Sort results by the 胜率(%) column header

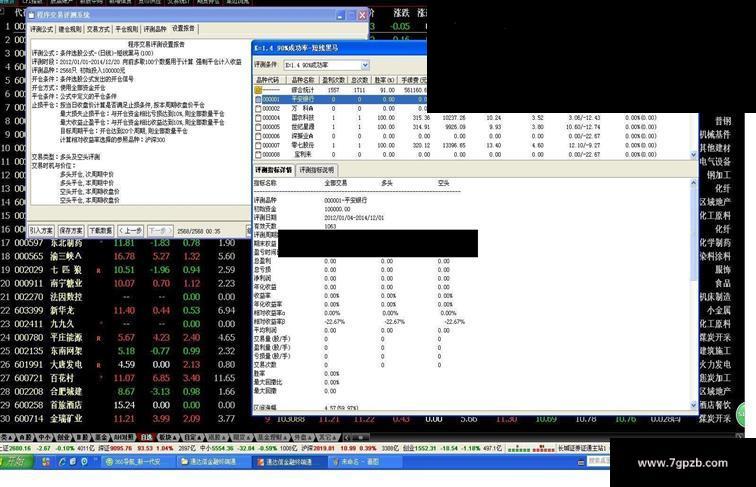pos(385,80)
